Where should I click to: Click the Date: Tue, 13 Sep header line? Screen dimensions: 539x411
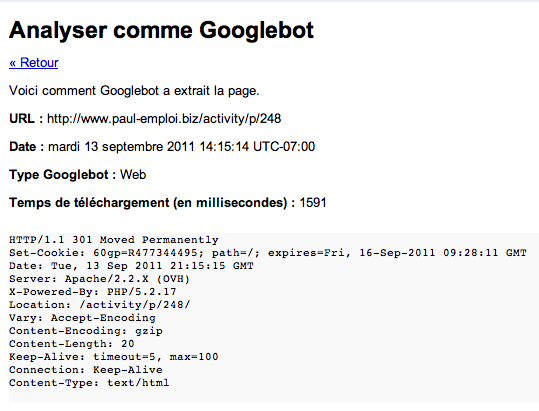(x=131, y=266)
